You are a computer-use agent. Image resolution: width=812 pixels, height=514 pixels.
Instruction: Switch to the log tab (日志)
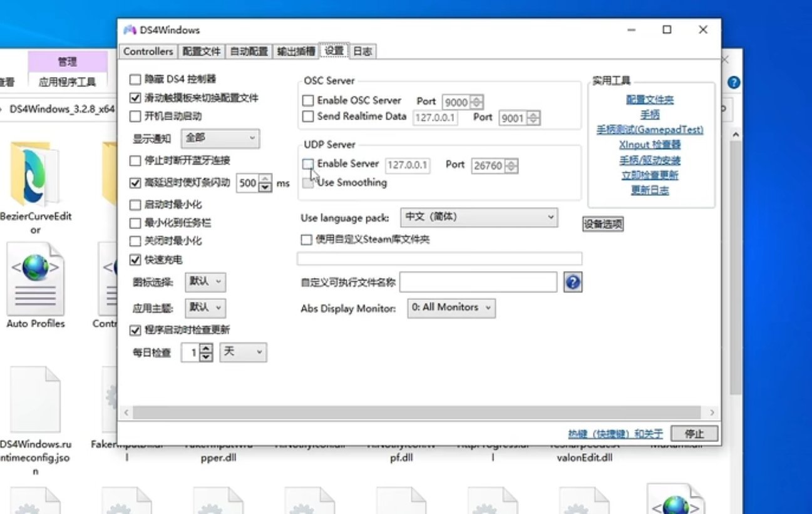[x=363, y=52]
